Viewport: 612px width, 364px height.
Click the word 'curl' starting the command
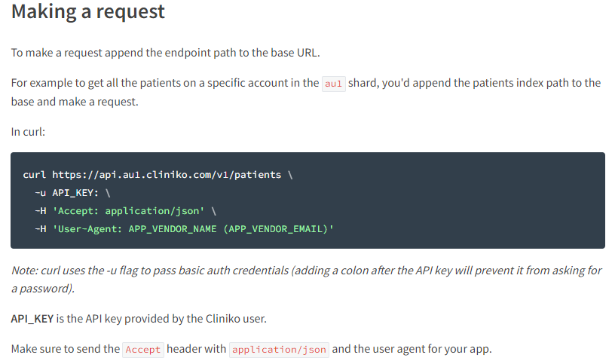click(x=35, y=175)
